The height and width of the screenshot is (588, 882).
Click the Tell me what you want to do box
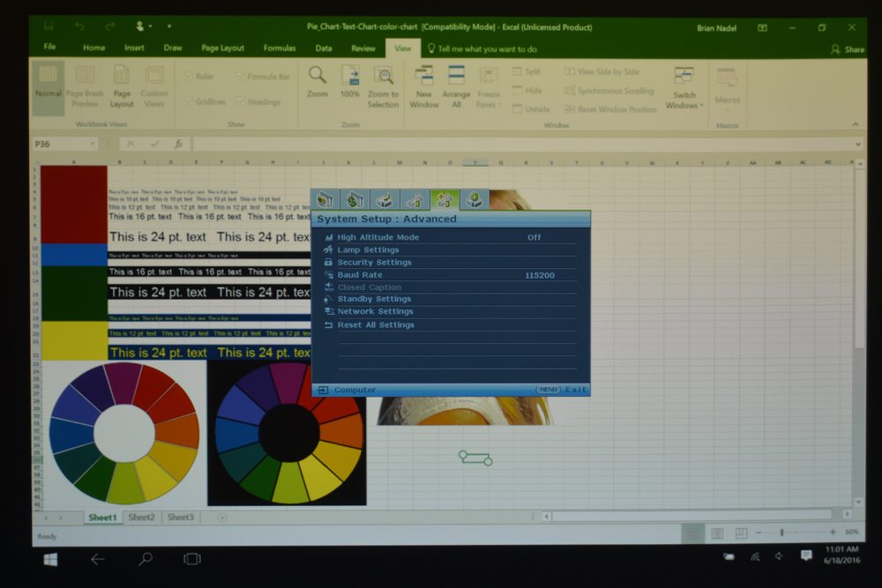click(x=482, y=48)
